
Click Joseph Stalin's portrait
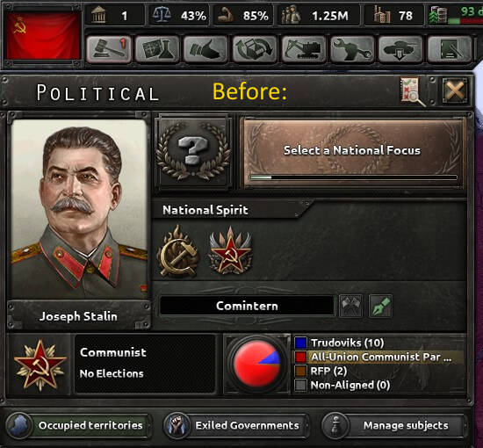(x=79, y=209)
